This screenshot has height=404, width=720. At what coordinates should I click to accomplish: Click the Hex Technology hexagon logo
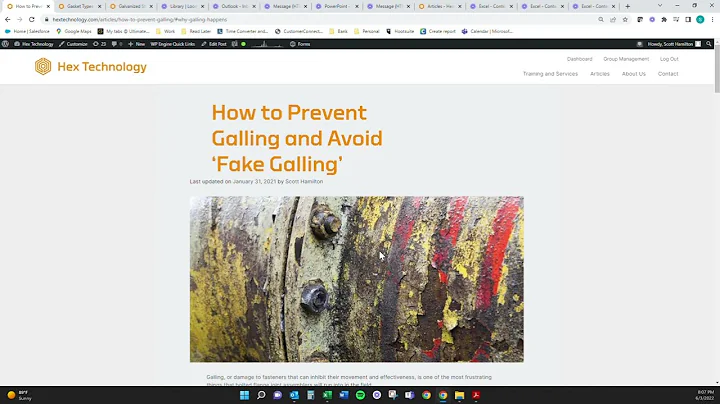tap(43, 67)
